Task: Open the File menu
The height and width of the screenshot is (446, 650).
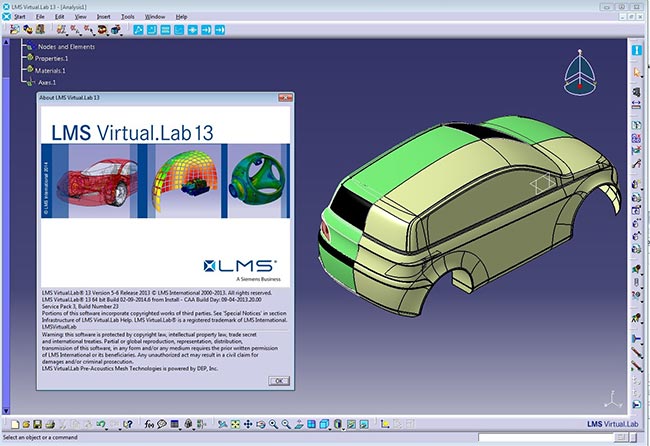Action: (40, 17)
